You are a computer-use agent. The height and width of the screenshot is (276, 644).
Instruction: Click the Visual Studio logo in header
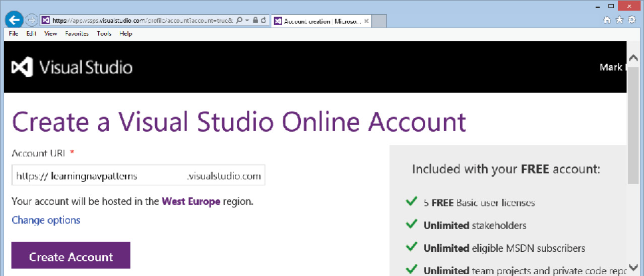pyautogui.click(x=72, y=67)
